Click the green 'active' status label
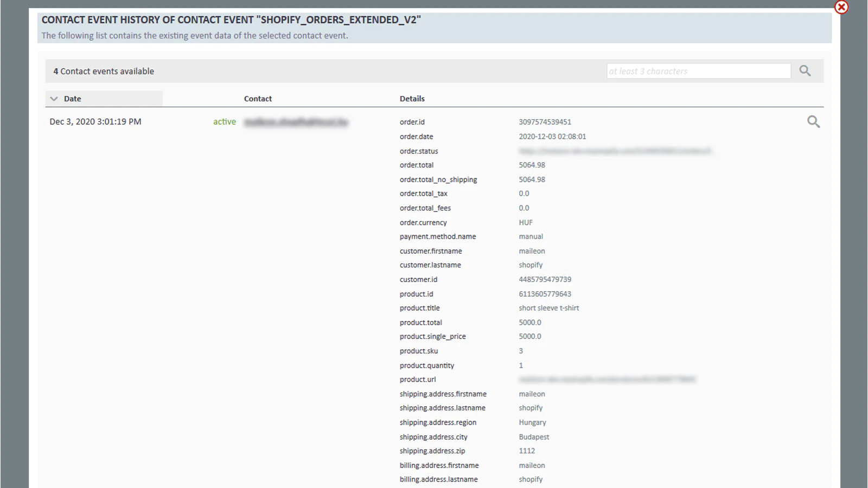The image size is (868, 488). tap(224, 122)
